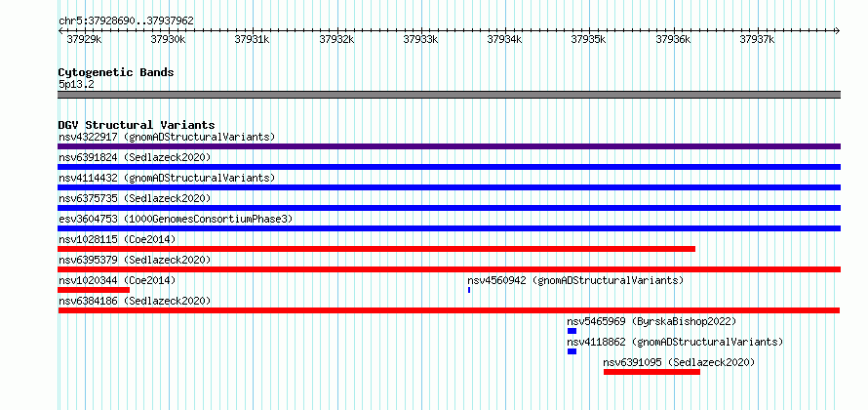Click the Cytogenetic Bands track title
This screenshot has width=868, height=410.
116,72
